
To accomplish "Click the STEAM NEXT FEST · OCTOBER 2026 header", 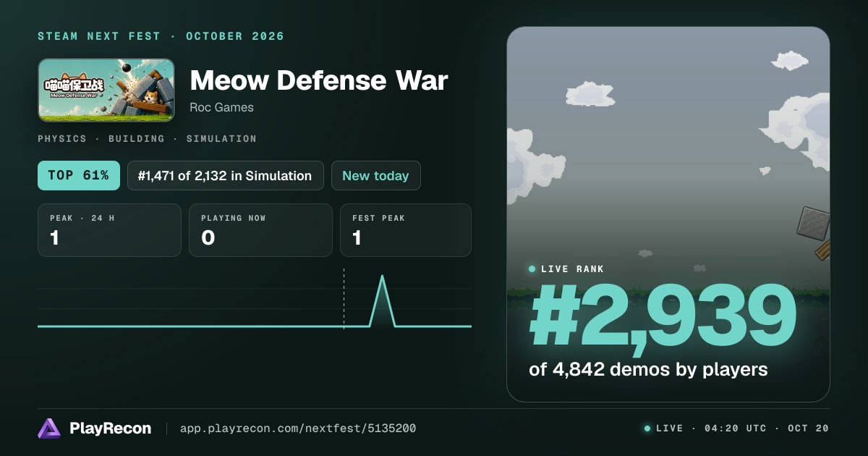I will tap(161, 36).
